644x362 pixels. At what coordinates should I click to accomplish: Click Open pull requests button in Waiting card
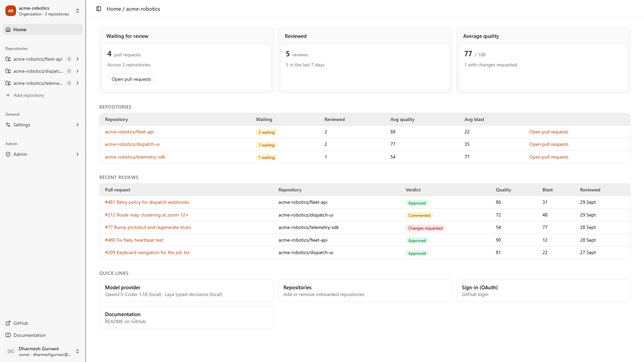click(131, 79)
